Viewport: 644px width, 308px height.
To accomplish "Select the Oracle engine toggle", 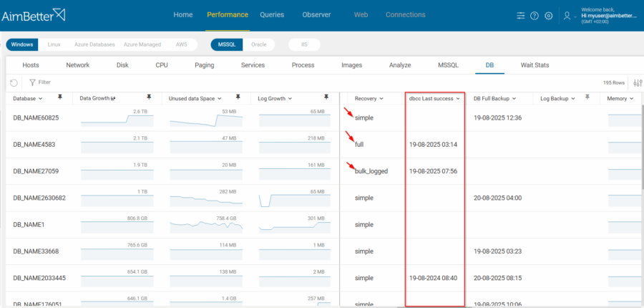I will pos(259,44).
